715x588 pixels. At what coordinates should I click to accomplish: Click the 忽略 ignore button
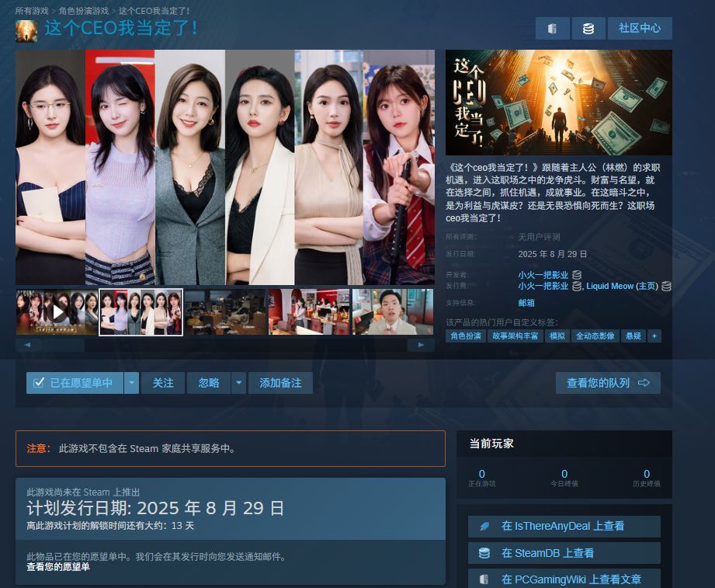coord(209,383)
